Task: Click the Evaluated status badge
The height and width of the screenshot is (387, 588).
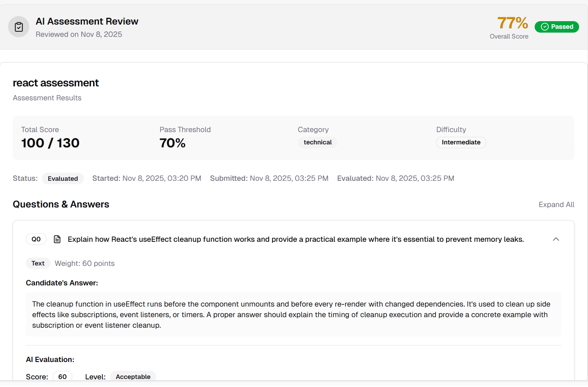Action: click(x=63, y=179)
